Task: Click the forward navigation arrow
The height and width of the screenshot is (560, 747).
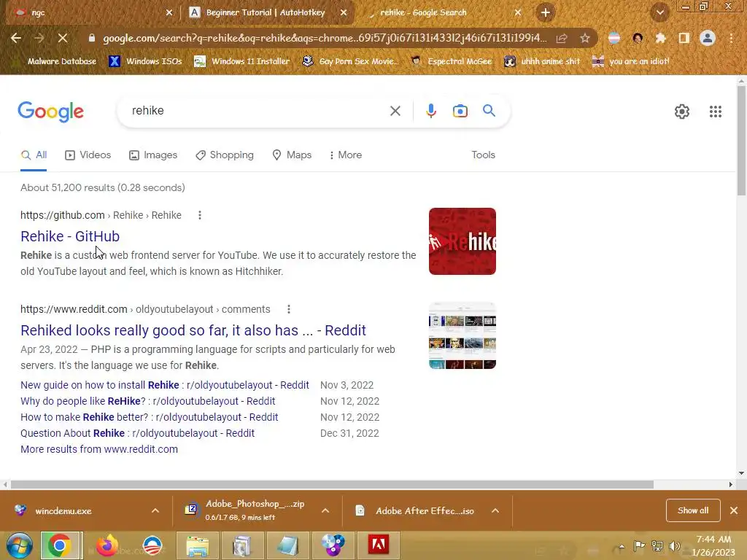Action: click(x=39, y=38)
